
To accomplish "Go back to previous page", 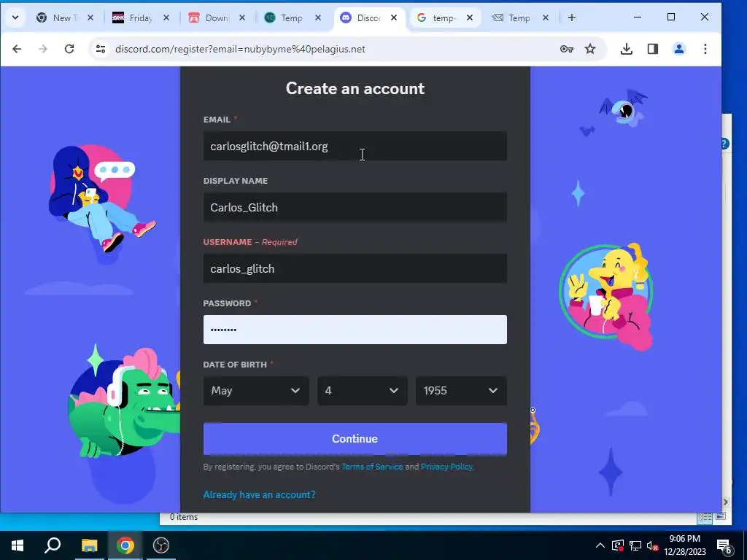I will tap(18, 49).
